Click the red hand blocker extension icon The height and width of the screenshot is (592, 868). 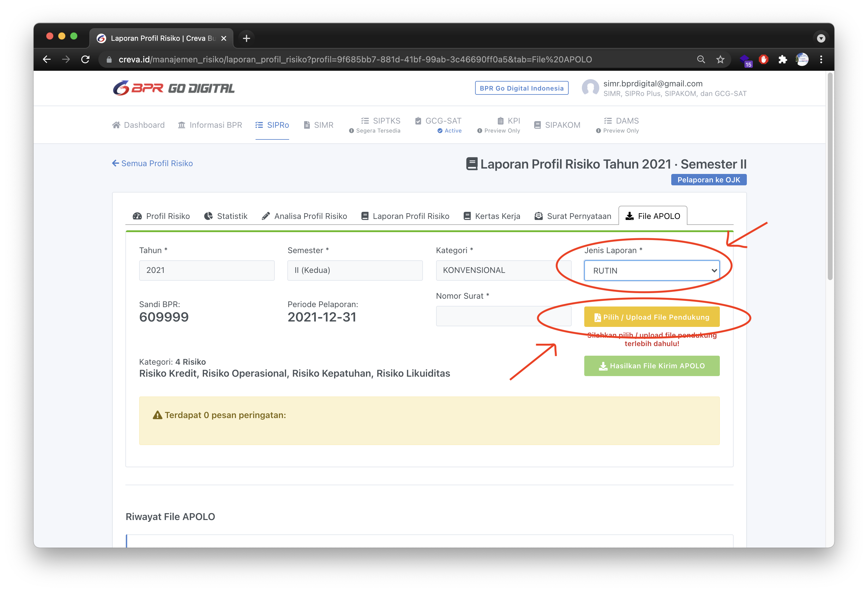pos(763,59)
